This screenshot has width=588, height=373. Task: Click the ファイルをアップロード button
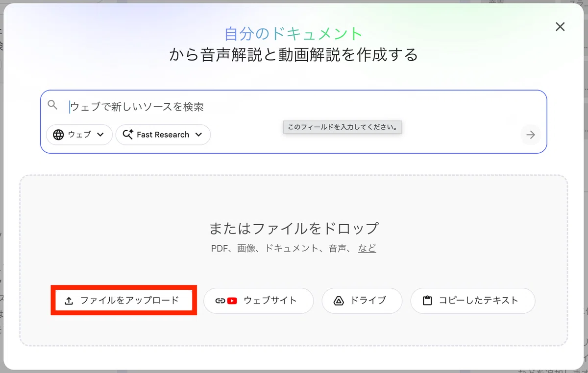pyautogui.click(x=123, y=301)
